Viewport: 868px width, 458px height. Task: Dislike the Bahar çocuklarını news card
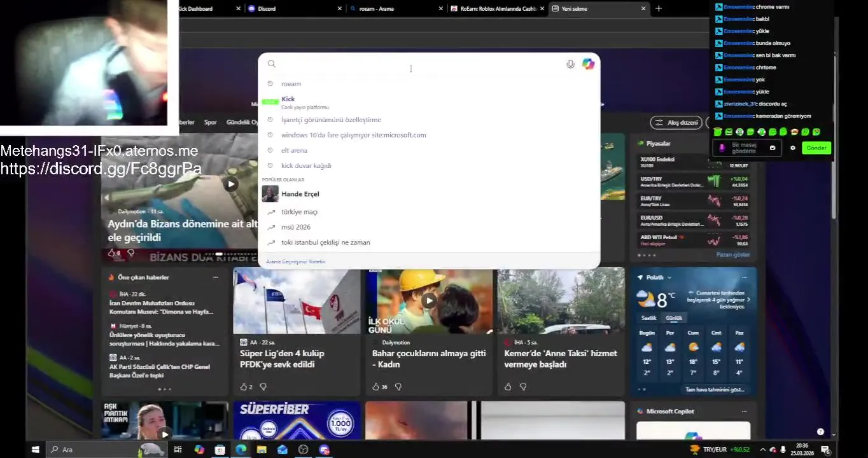pyautogui.click(x=398, y=387)
